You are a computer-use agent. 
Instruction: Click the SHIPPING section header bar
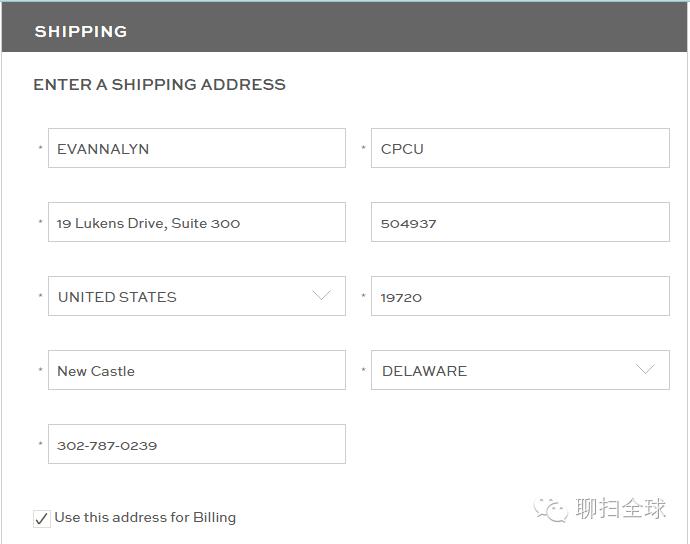(345, 31)
